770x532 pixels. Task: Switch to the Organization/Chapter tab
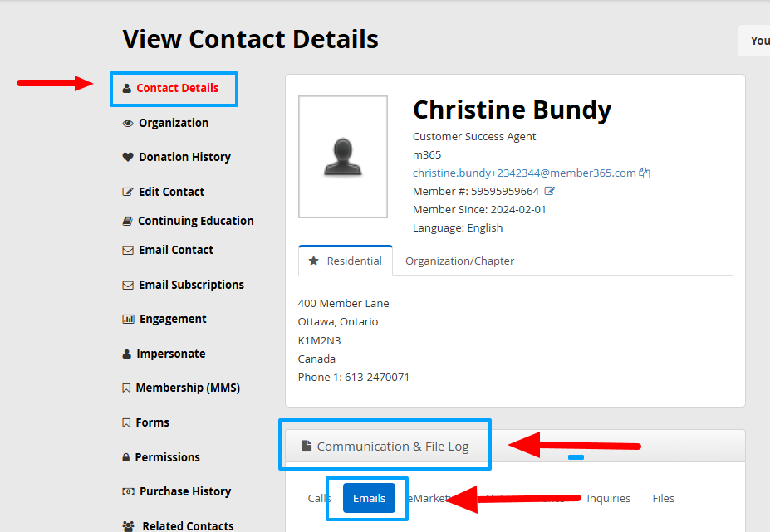coord(459,261)
